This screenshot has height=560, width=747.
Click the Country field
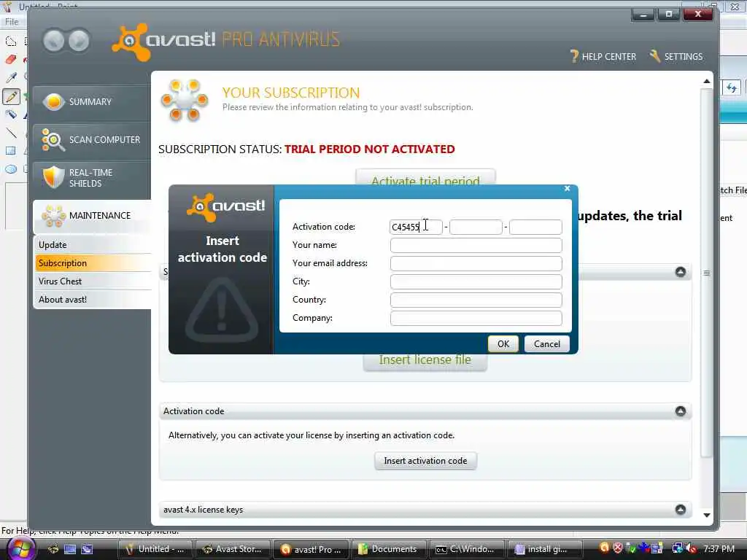pyautogui.click(x=476, y=300)
